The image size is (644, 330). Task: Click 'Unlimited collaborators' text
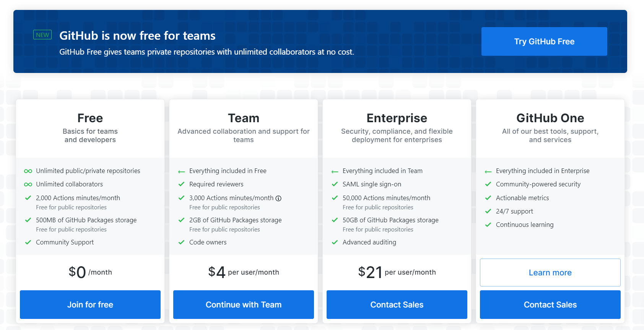pos(69,184)
